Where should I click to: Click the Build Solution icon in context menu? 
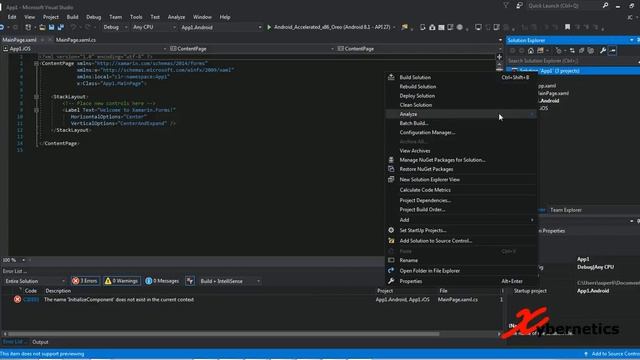[x=391, y=77]
